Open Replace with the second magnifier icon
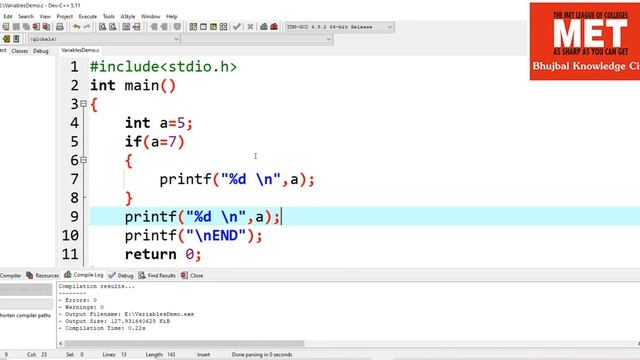Image resolution: width=640 pixels, height=360 pixels. tap(113, 27)
